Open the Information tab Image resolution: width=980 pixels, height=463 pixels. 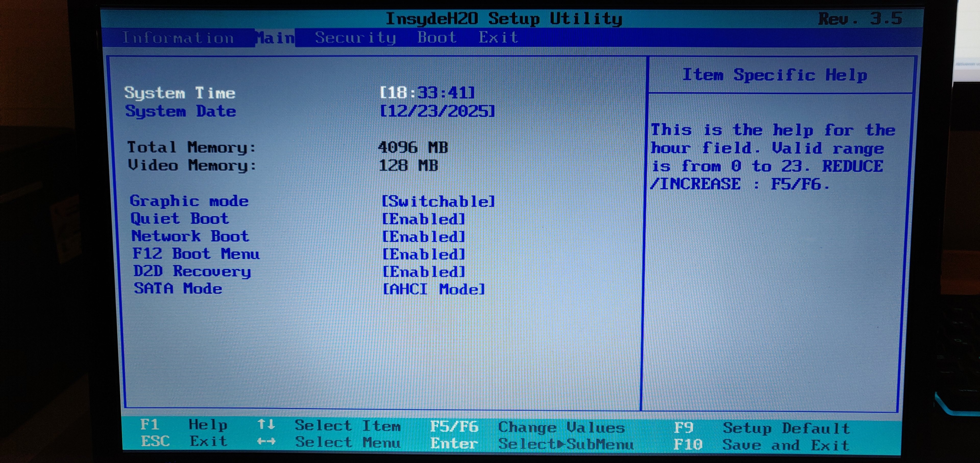[x=178, y=38]
